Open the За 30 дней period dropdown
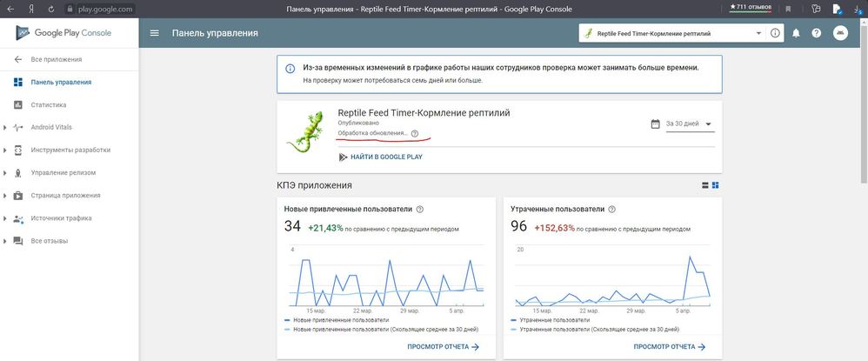Image resolution: width=868 pixels, height=361 pixels. click(688, 124)
